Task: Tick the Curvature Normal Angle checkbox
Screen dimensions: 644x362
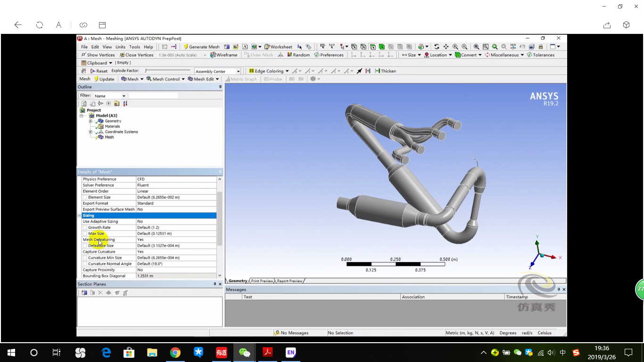Action: click(85, 264)
